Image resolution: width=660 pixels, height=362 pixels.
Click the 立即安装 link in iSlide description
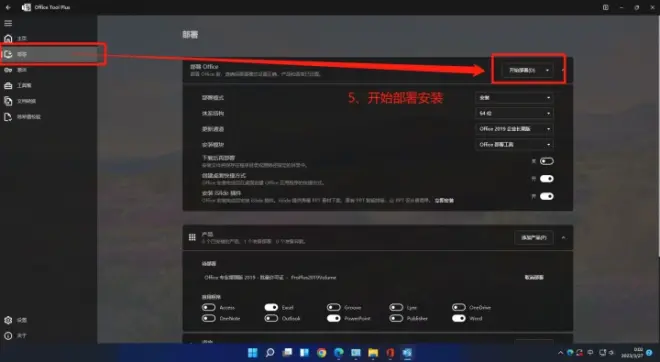444,201
